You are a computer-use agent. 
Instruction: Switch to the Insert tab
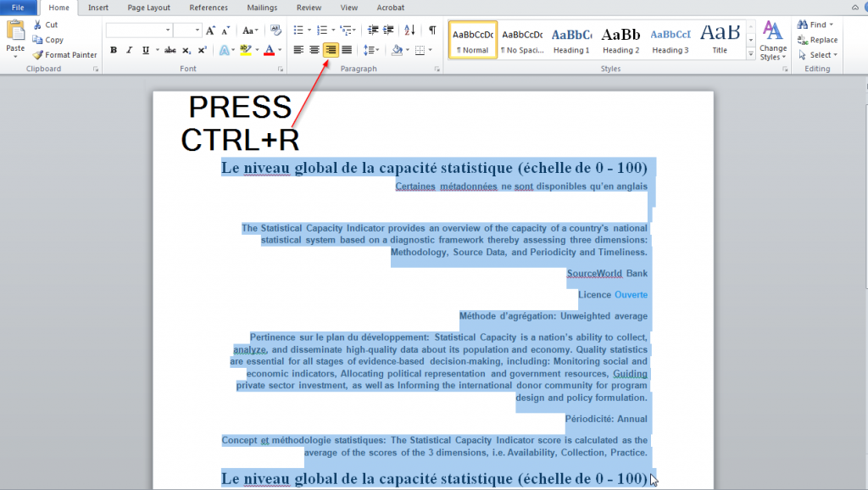click(x=98, y=8)
